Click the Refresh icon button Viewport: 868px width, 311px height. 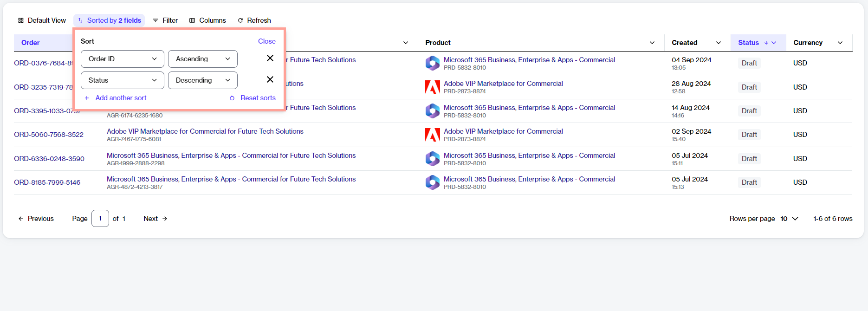(240, 20)
